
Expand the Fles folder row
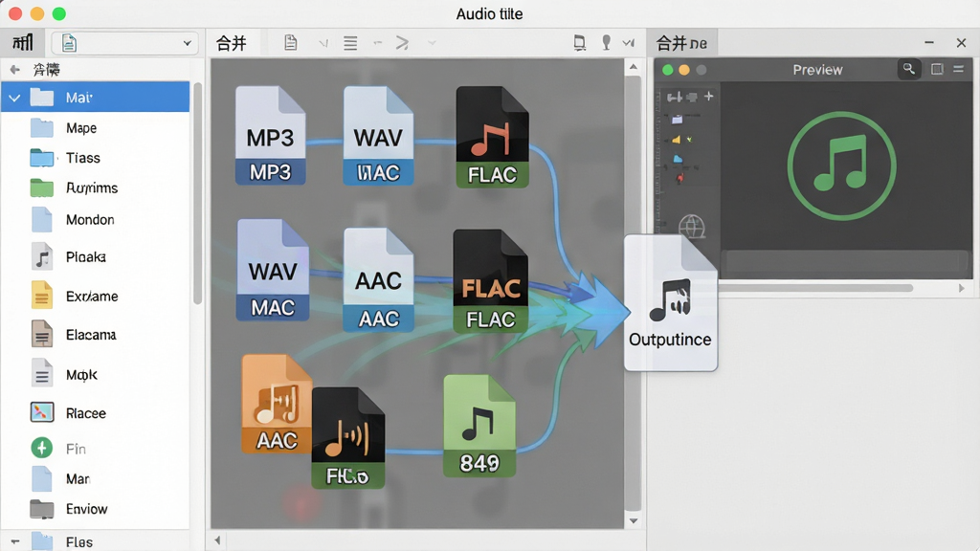click(95, 541)
